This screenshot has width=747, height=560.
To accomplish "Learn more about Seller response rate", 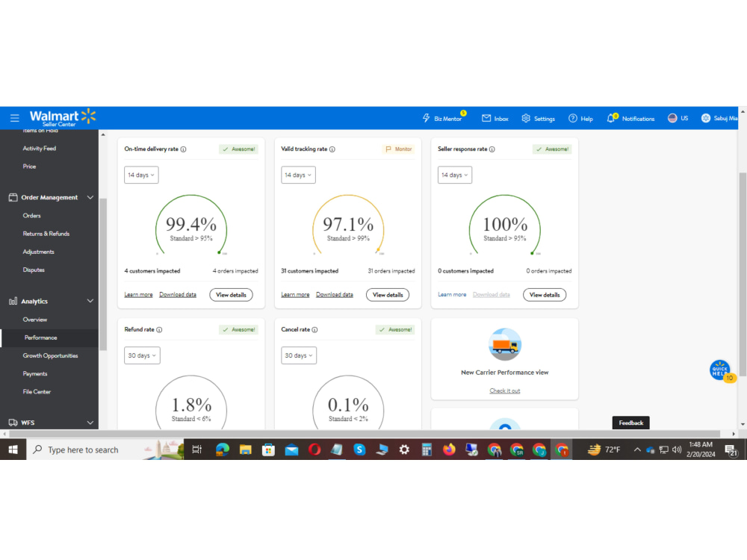I will click(x=452, y=295).
